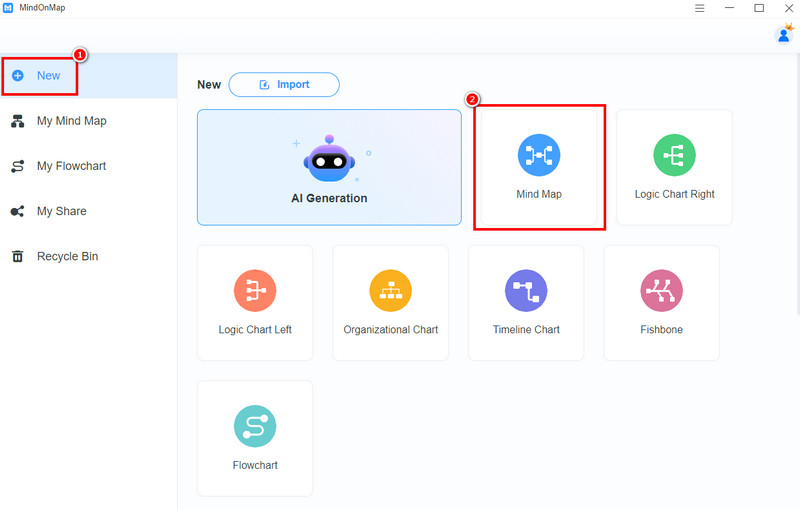Select New in the sidebar
This screenshot has width=800, height=509.
click(x=48, y=75)
